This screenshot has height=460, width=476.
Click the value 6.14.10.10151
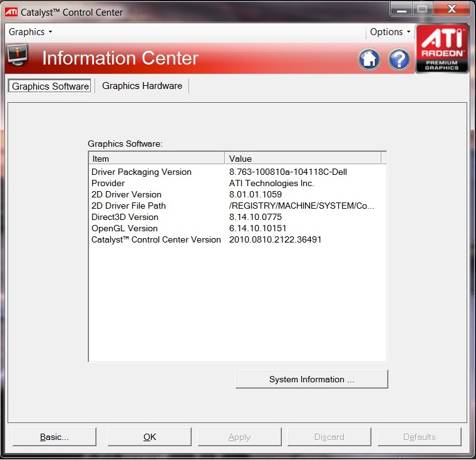coord(257,228)
